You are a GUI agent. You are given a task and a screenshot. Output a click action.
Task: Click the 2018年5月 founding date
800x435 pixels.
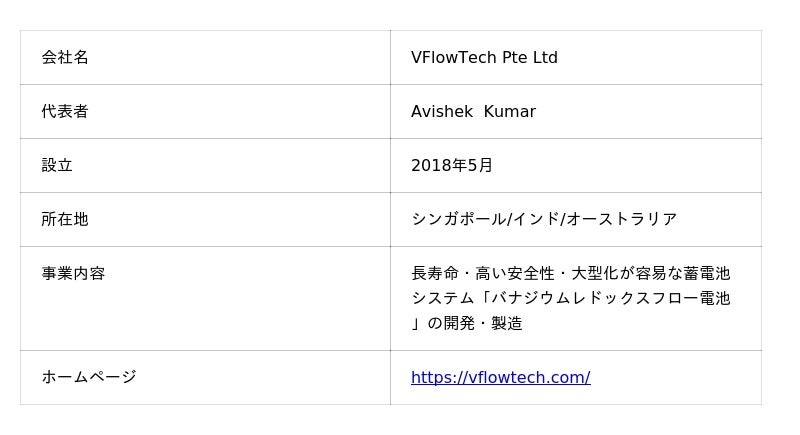pos(452,165)
